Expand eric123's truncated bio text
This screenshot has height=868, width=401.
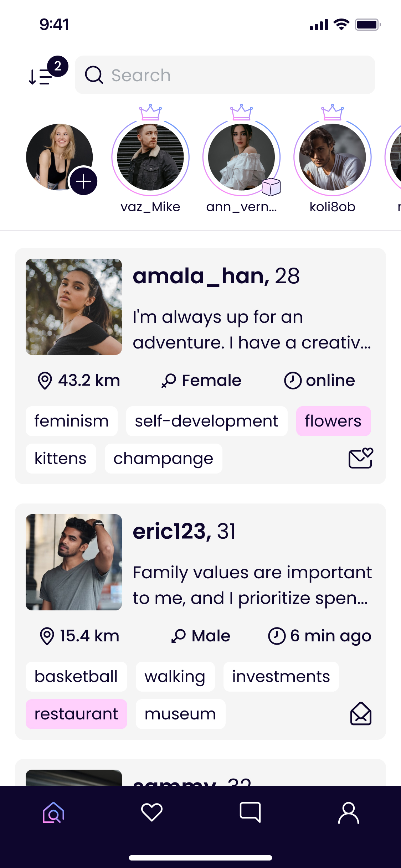[x=252, y=585]
